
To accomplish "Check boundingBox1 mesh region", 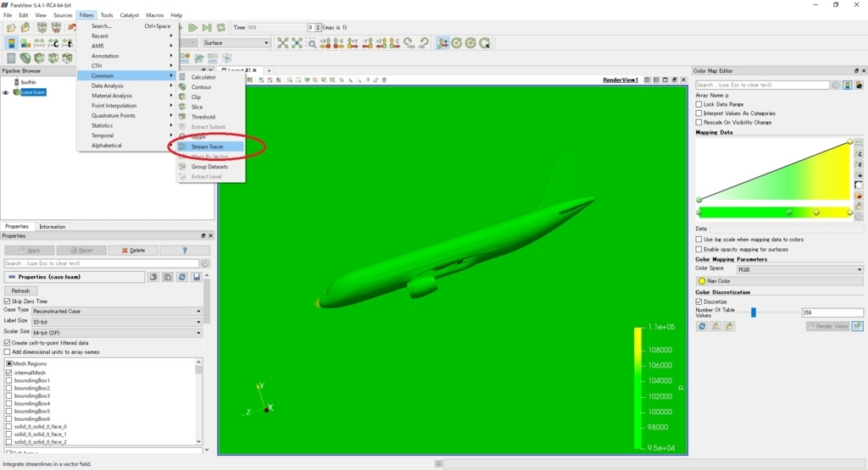I will [8, 380].
